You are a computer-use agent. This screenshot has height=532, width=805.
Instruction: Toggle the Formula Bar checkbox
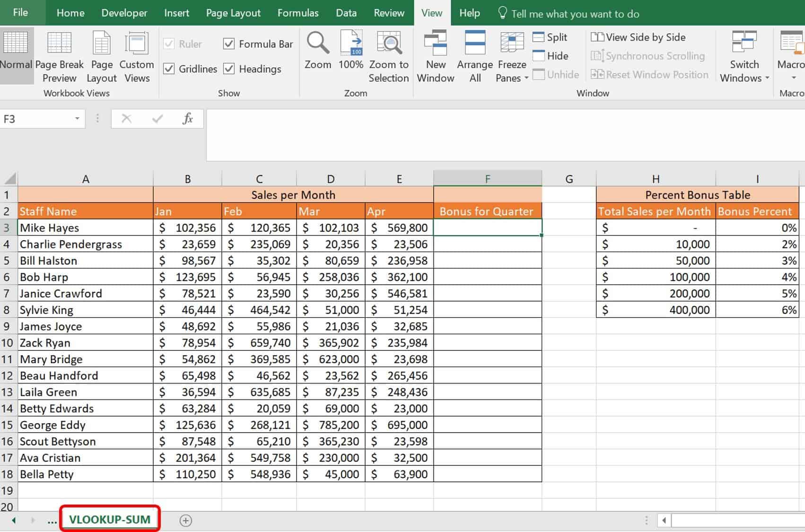point(229,44)
